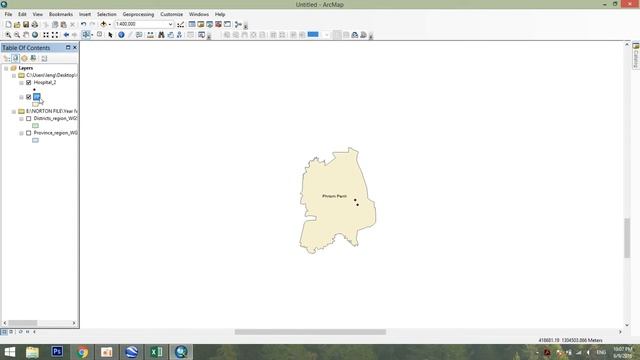Open the Selection menu
This screenshot has height=360, width=640.
[x=107, y=14]
